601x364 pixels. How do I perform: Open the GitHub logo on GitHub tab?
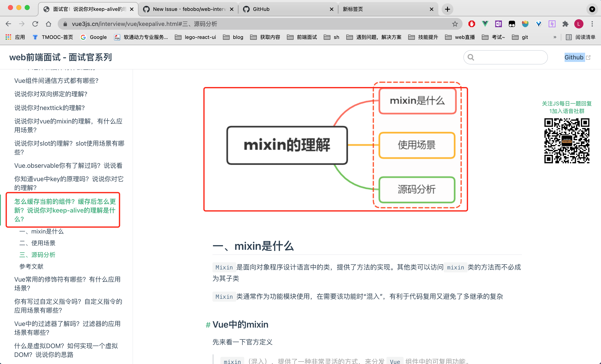click(x=246, y=9)
